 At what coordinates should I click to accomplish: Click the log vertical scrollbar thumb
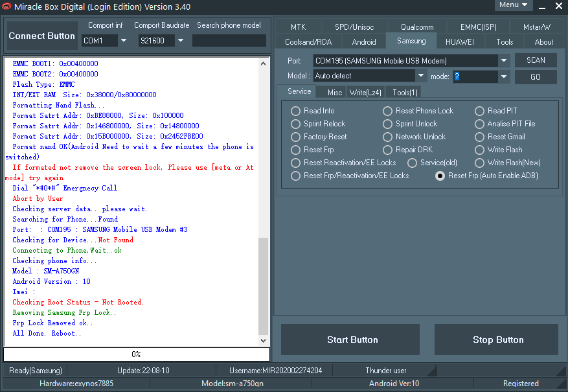click(x=264, y=286)
